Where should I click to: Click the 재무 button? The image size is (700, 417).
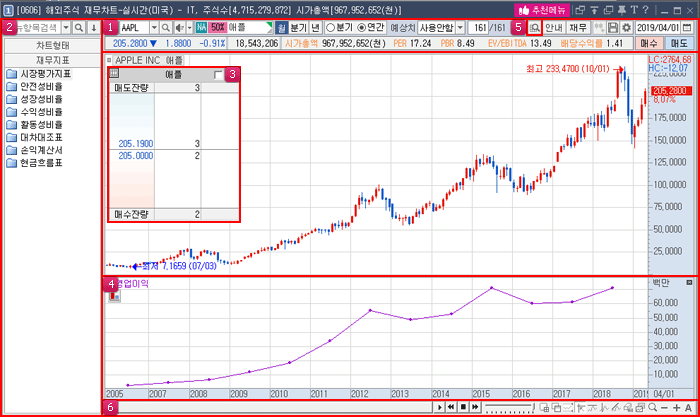[x=578, y=28]
